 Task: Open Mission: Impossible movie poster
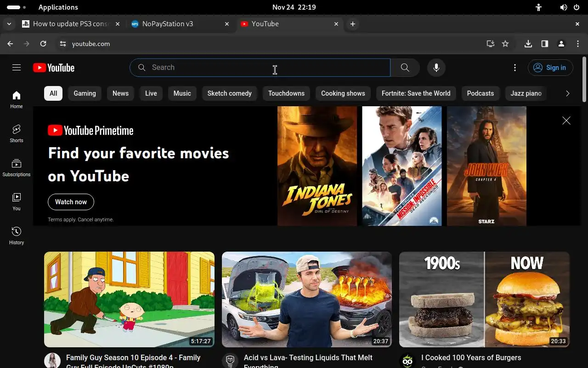coord(402,166)
